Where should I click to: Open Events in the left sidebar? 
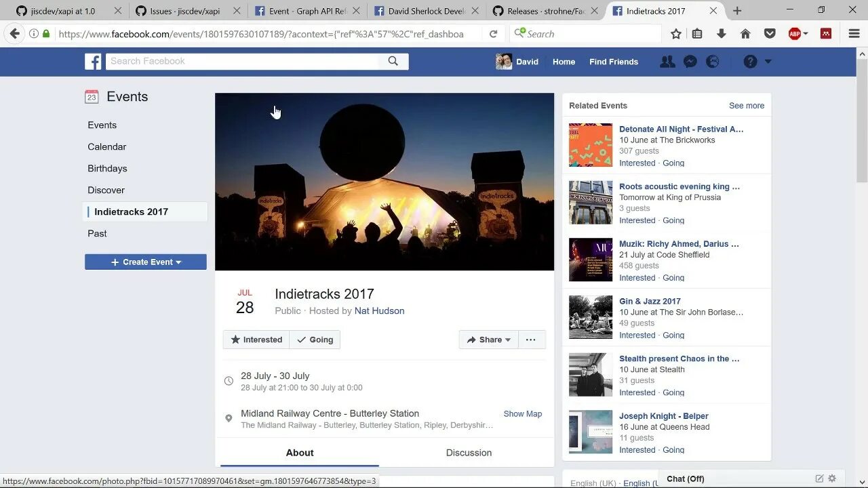pyautogui.click(x=102, y=125)
